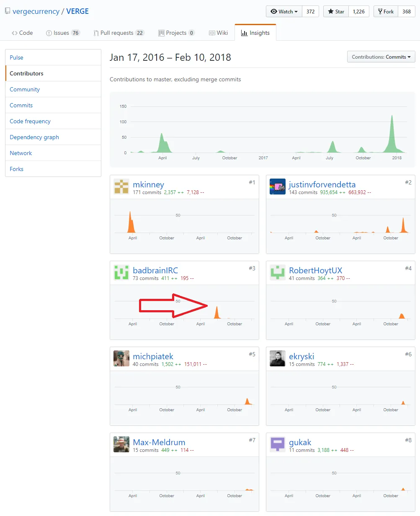Click RobertHoytUX's avatar identicon

278,272
